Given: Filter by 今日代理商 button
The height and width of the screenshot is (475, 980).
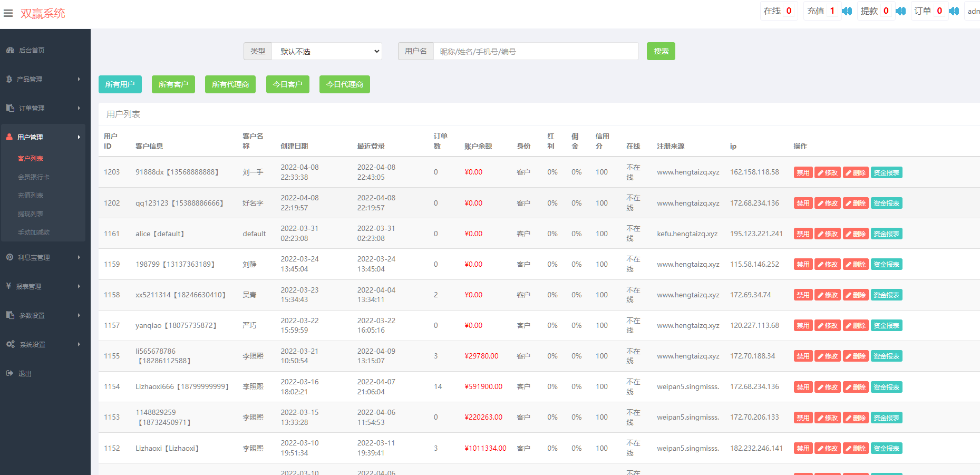Looking at the screenshot, I should coord(344,84).
